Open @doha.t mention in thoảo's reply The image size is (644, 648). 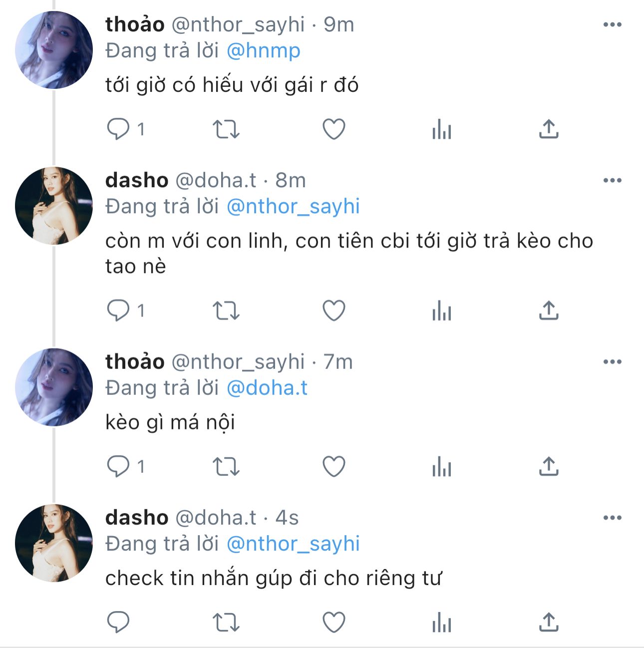[267, 388]
